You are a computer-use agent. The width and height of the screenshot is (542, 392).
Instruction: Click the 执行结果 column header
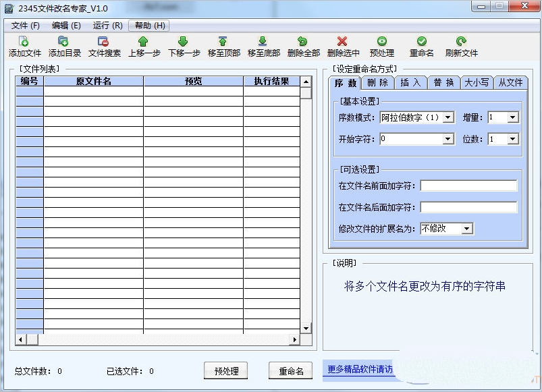point(272,81)
